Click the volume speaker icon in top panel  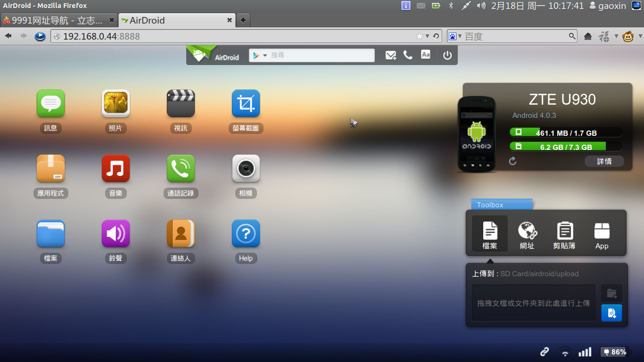(x=481, y=6)
